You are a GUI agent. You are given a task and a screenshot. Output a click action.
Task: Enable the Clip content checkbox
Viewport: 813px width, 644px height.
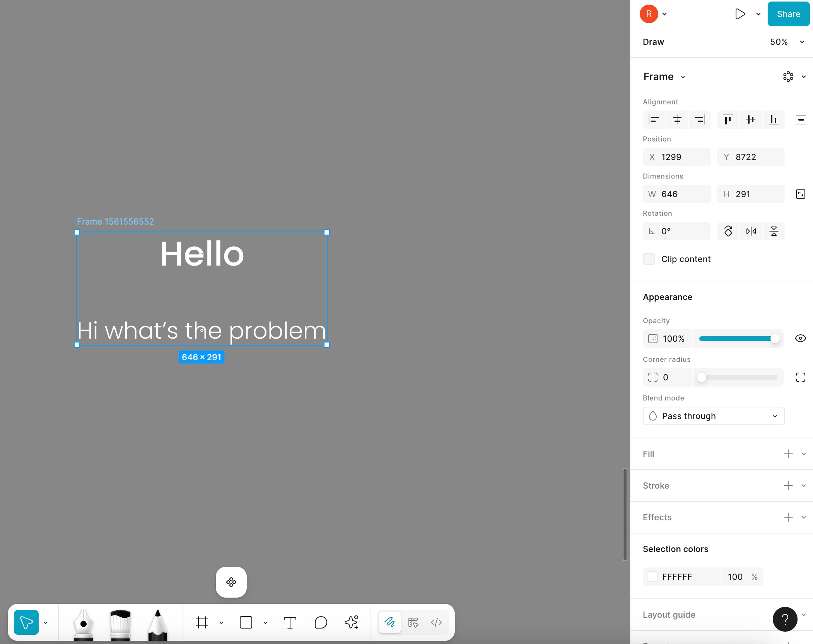click(649, 259)
